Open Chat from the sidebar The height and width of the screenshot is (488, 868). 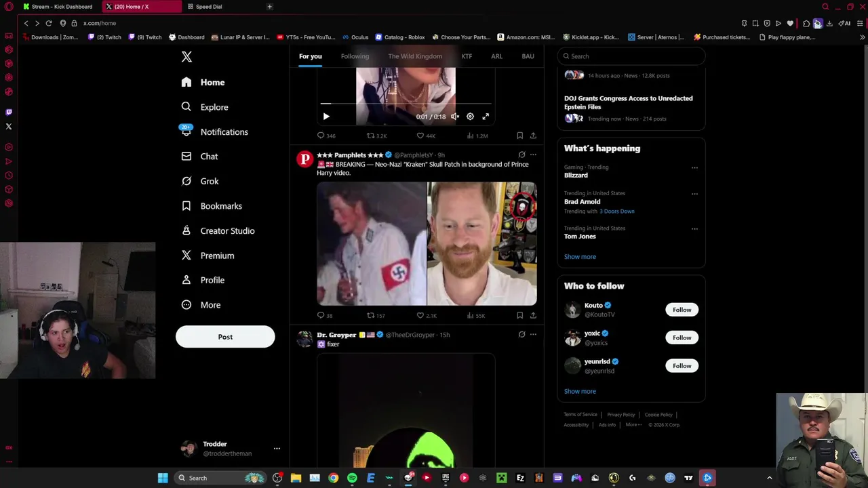click(x=199, y=157)
